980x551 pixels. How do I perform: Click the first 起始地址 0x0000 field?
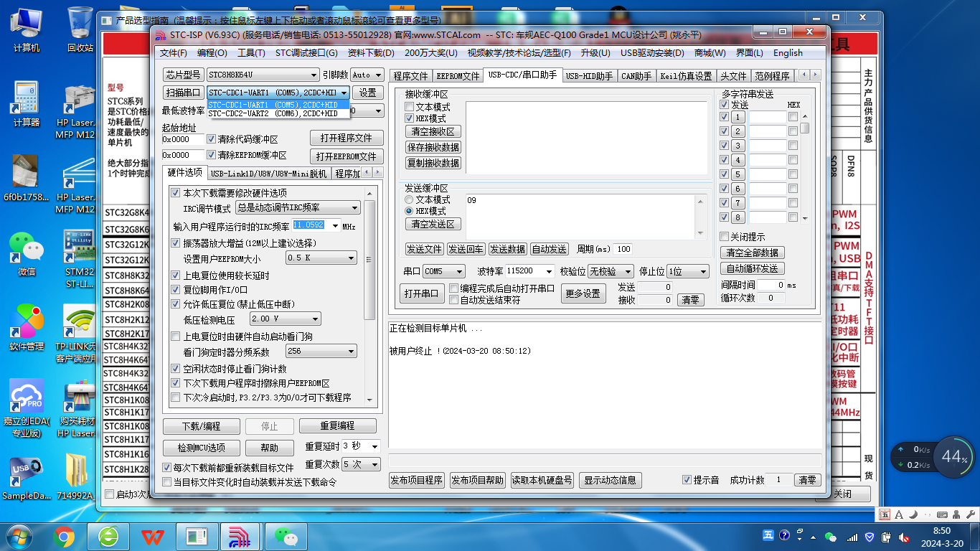tap(183, 139)
